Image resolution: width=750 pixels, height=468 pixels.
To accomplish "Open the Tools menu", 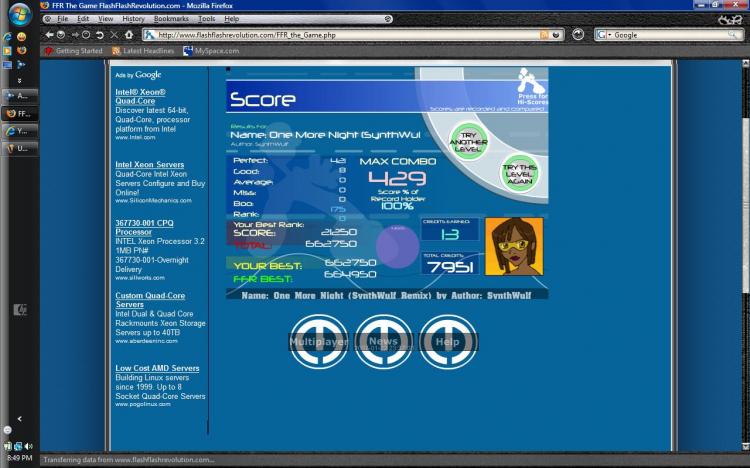I will point(206,19).
